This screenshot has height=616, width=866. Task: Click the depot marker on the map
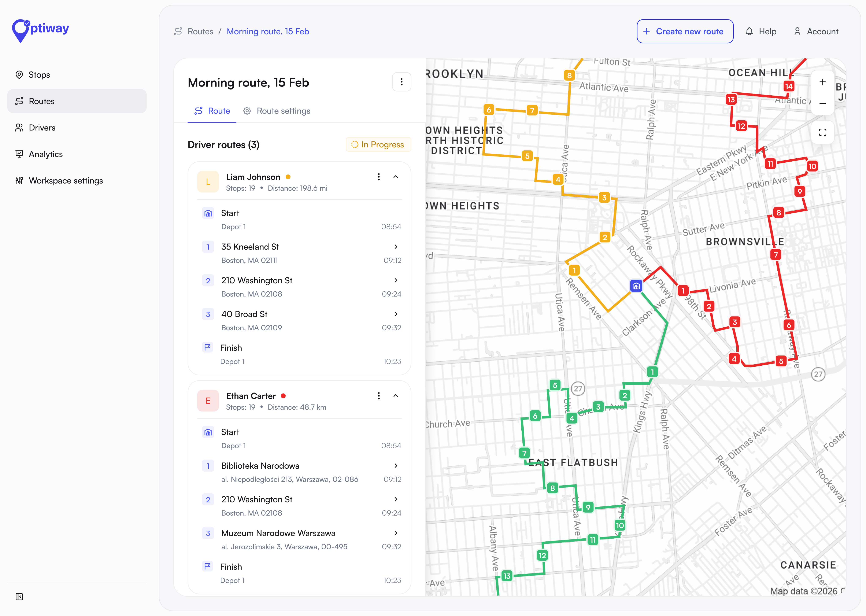[636, 286]
